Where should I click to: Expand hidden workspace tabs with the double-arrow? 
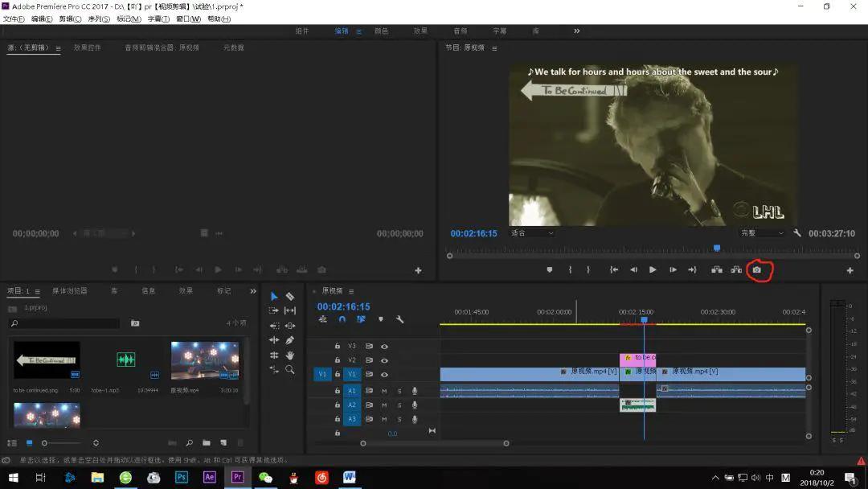pyautogui.click(x=576, y=31)
